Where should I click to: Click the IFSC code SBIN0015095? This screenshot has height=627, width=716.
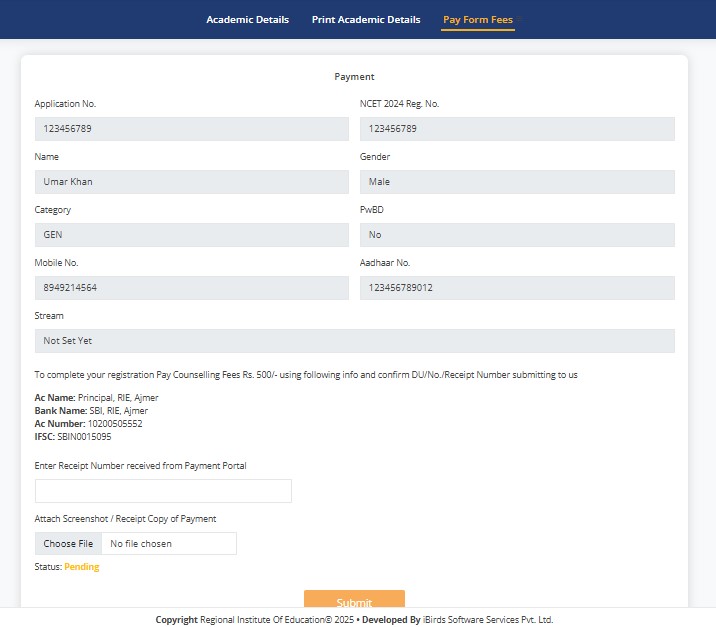pos(84,437)
